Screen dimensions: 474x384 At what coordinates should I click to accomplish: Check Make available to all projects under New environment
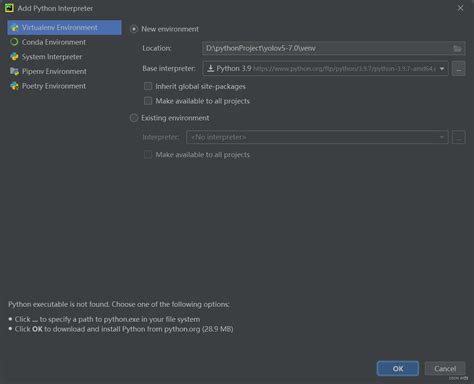pos(148,101)
